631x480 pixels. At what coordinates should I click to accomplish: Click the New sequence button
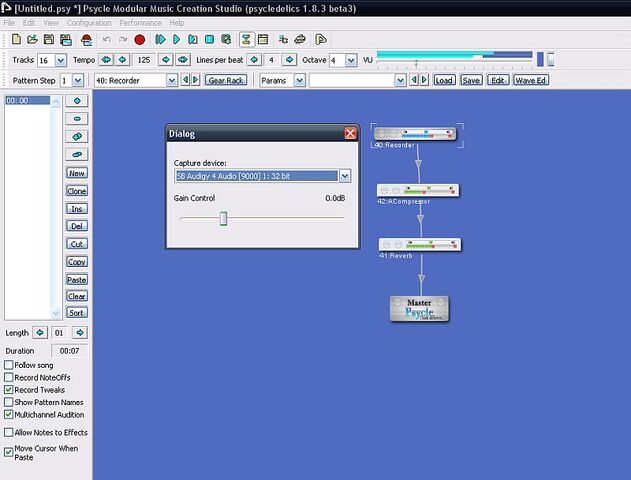click(77, 173)
